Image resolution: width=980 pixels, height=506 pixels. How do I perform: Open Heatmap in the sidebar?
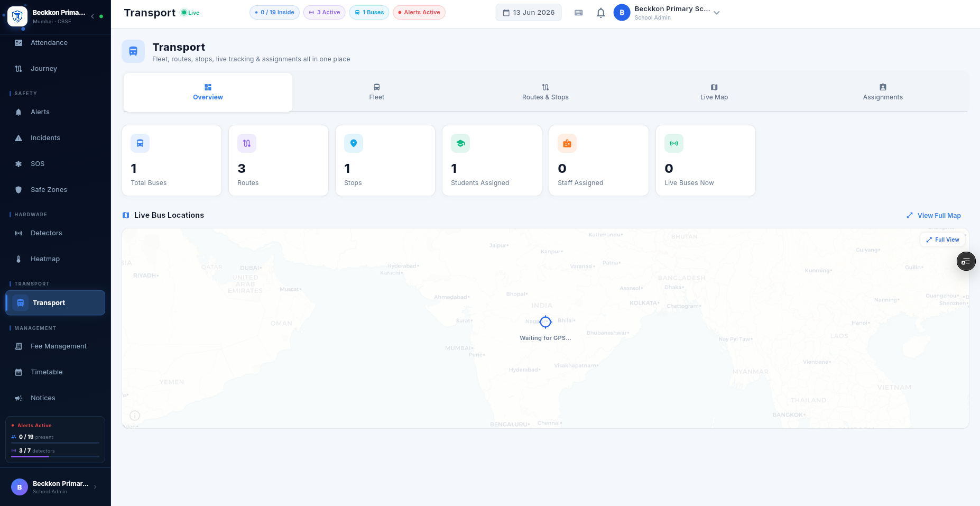tap(55, 259)
